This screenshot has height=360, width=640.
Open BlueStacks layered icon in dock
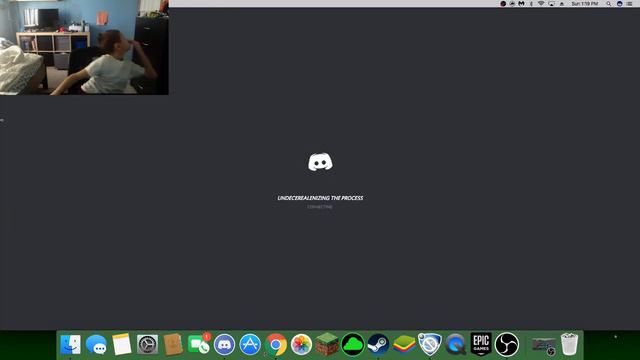[x=404, y=344]
